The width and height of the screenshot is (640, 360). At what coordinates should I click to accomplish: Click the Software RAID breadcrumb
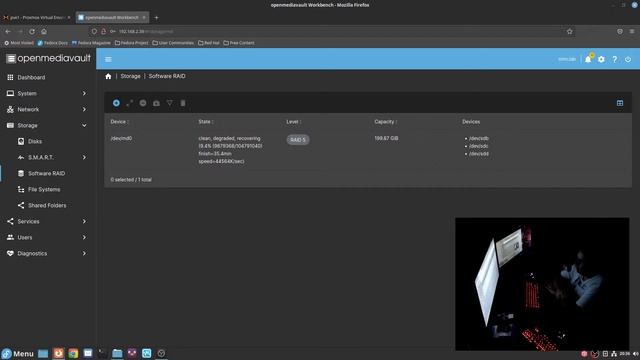(x=167, y=76)
